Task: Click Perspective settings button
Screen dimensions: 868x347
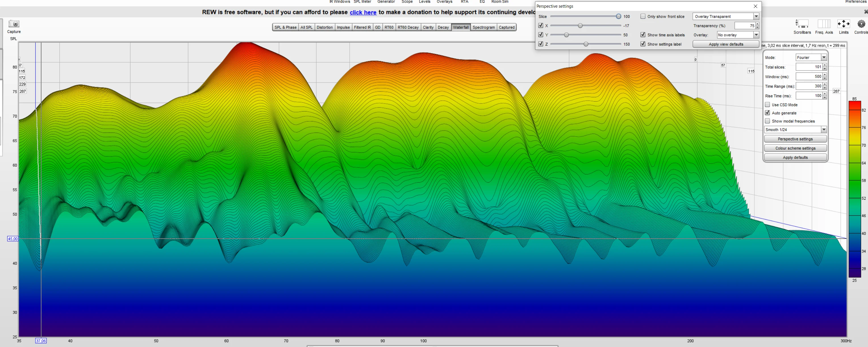Action: [x=795, y=139]
